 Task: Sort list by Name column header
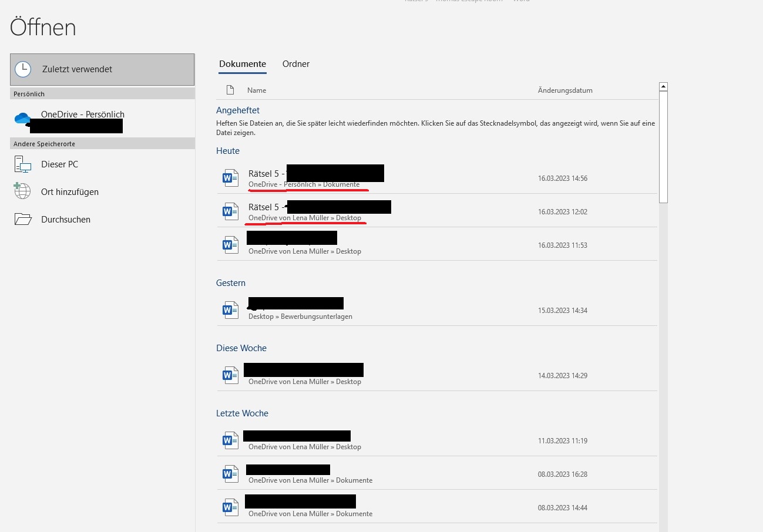pyautogui.click(x=257, y=90)
